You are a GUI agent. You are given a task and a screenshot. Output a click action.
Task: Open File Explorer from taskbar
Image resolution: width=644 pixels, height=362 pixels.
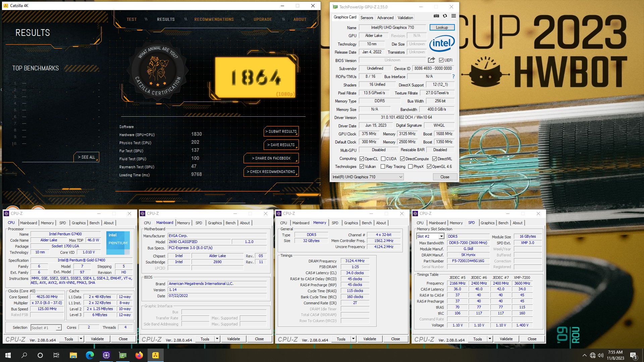point(73,355)
